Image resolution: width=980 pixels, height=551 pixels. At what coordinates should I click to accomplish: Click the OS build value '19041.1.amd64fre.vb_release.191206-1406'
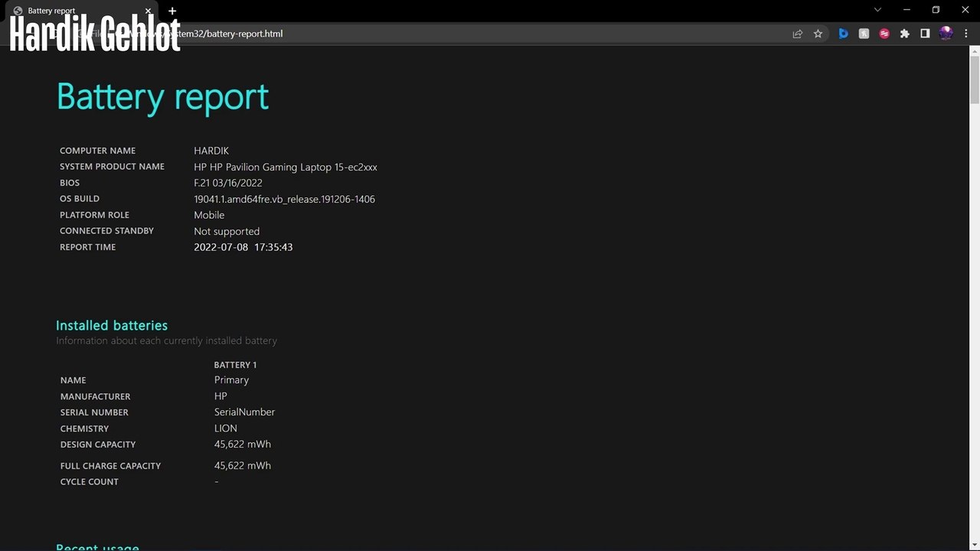pyautogui.click(x=284, y=199)
